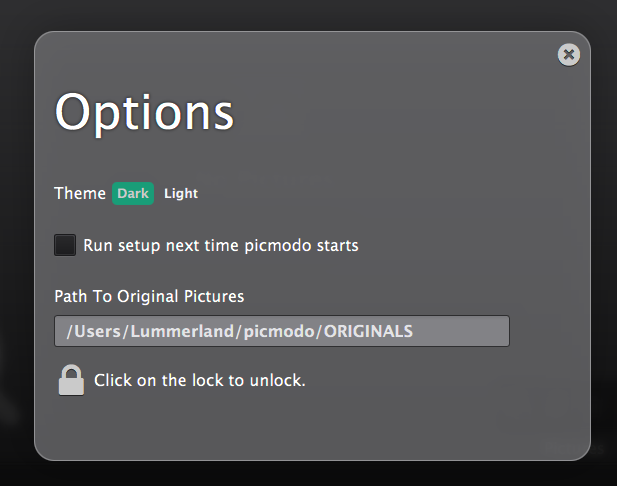The image size is (617, 486).
Task: Enable the Run setup checkbox
Action: (x=65, y=245)
